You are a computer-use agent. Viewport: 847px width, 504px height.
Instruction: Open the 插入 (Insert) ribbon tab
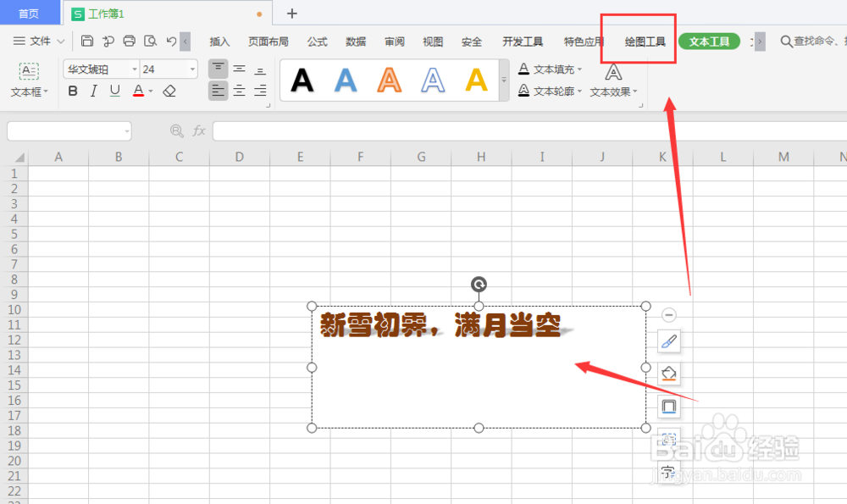[219, 40]
